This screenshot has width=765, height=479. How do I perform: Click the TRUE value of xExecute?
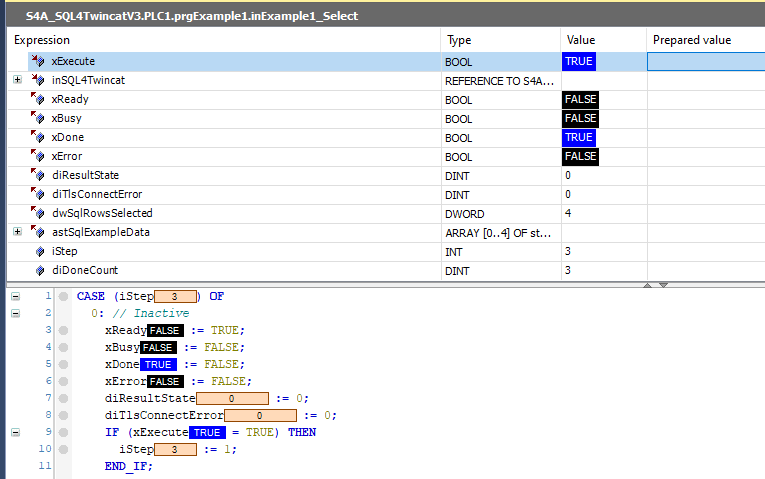pos(579,61)
